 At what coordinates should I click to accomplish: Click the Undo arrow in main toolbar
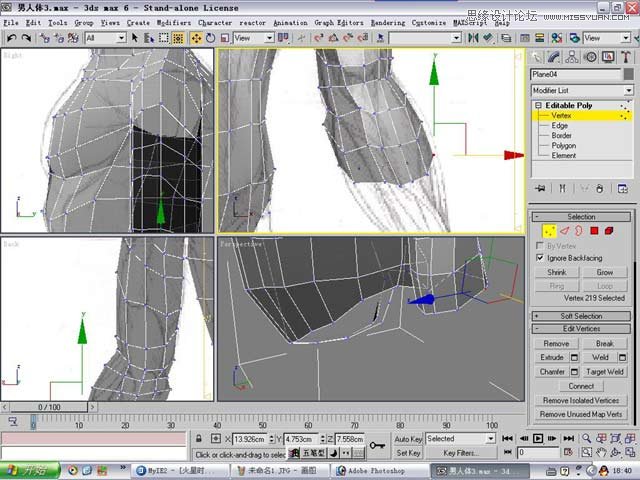(x=11, y=38)
